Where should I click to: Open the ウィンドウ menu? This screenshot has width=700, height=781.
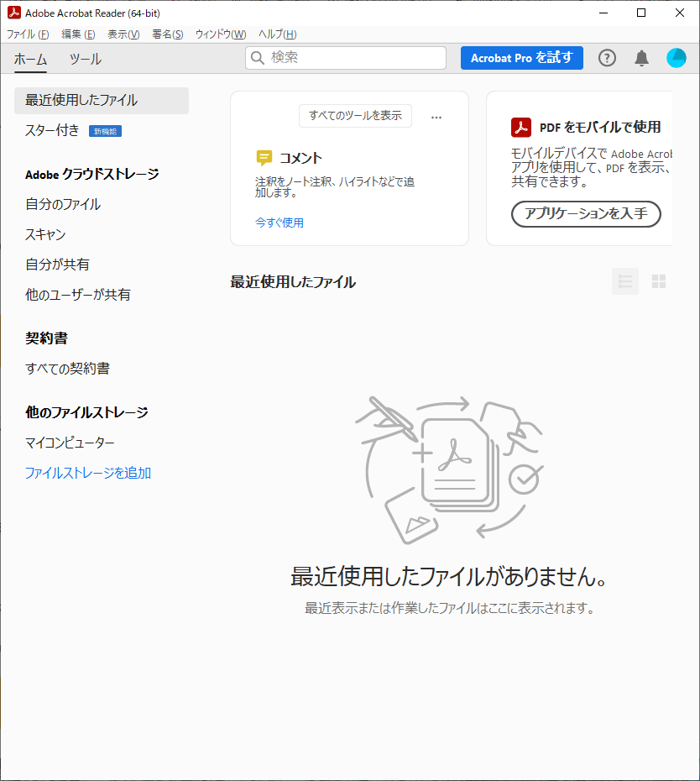pos(221,34)
